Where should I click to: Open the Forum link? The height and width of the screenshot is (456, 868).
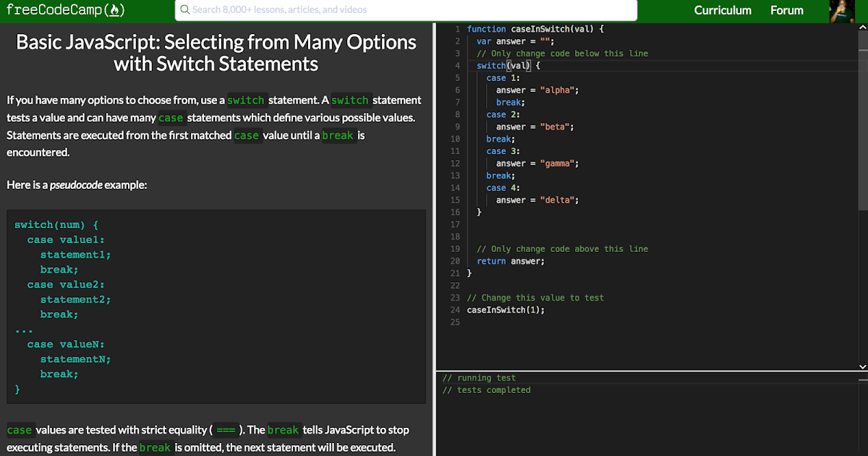coord(787,10)
